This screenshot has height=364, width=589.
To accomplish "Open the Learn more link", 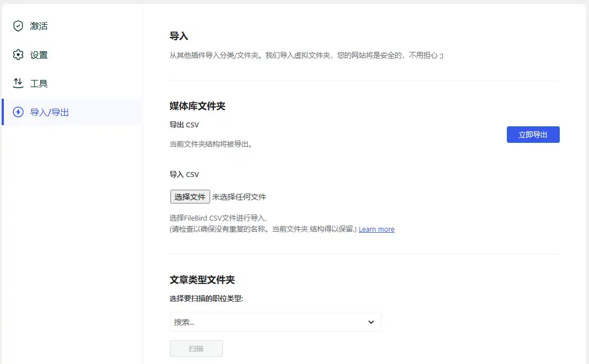I will pos(377,229).
